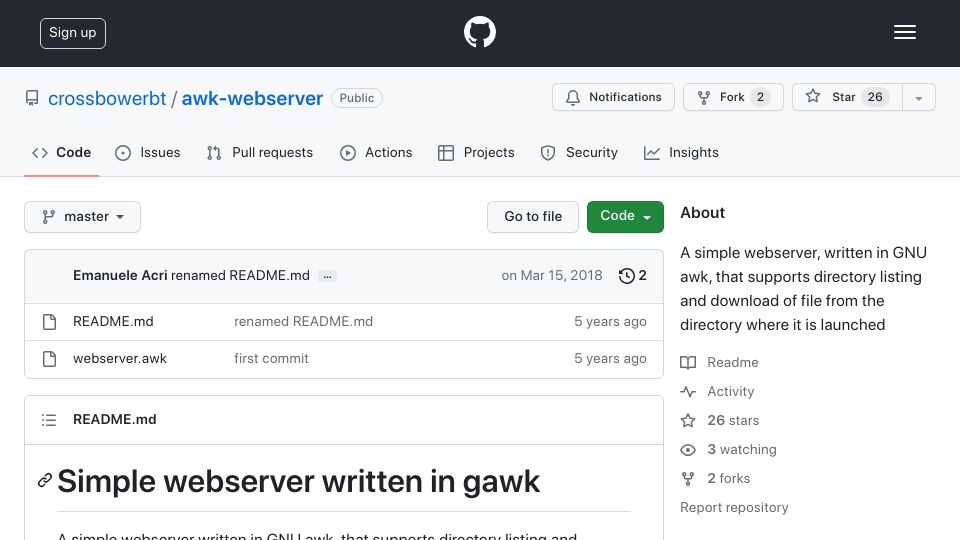Open the crossbowerbt owner profile link
Screen dimensions: 960x540
pos(107,98)
